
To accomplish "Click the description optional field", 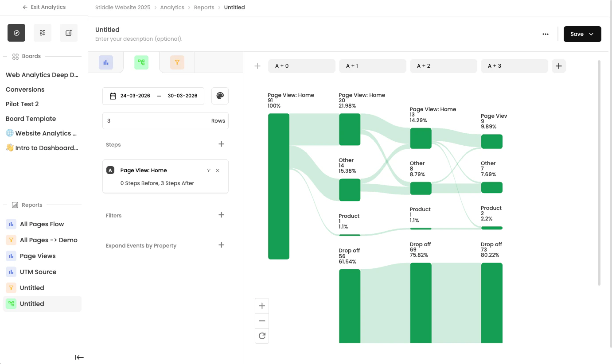I will (x=139, y=39).
